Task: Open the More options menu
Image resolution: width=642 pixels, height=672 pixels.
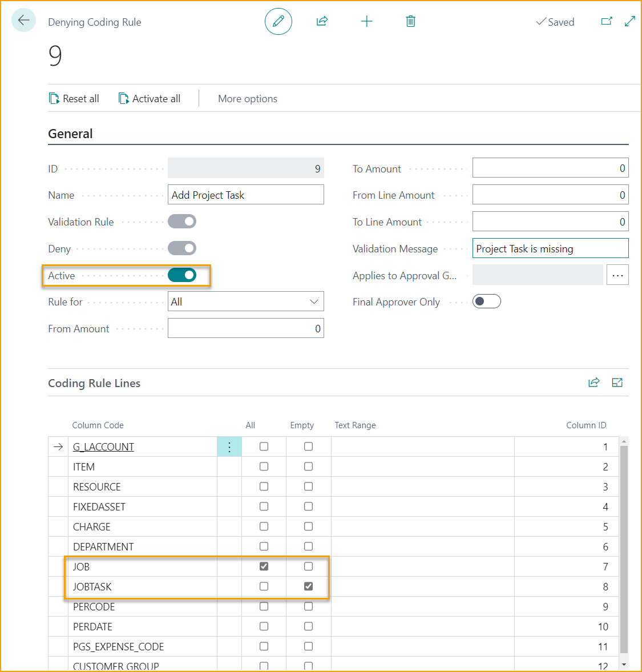Action: pyautogui.click(x=248, y=99)
